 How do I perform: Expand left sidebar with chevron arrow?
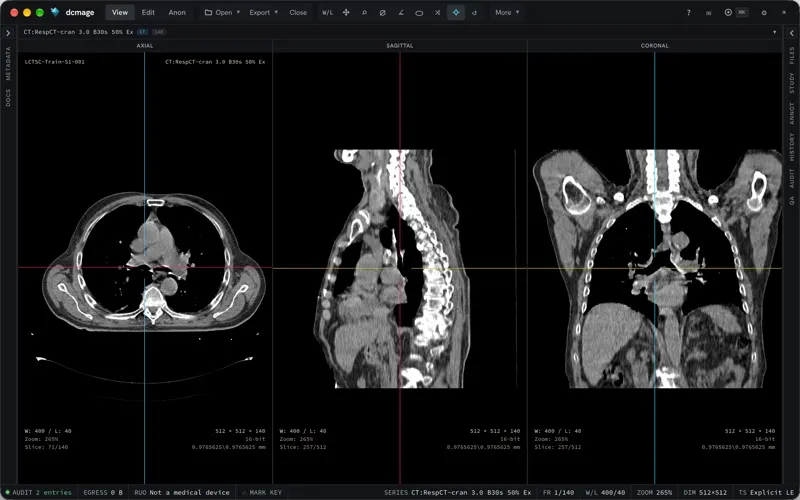tap(8, 33)
